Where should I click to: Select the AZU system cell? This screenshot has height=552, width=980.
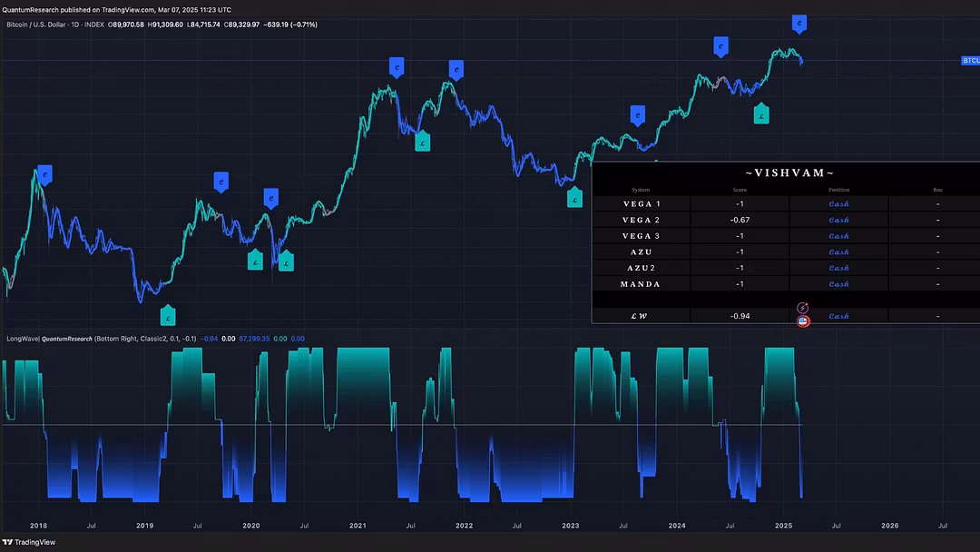(642, 251)
